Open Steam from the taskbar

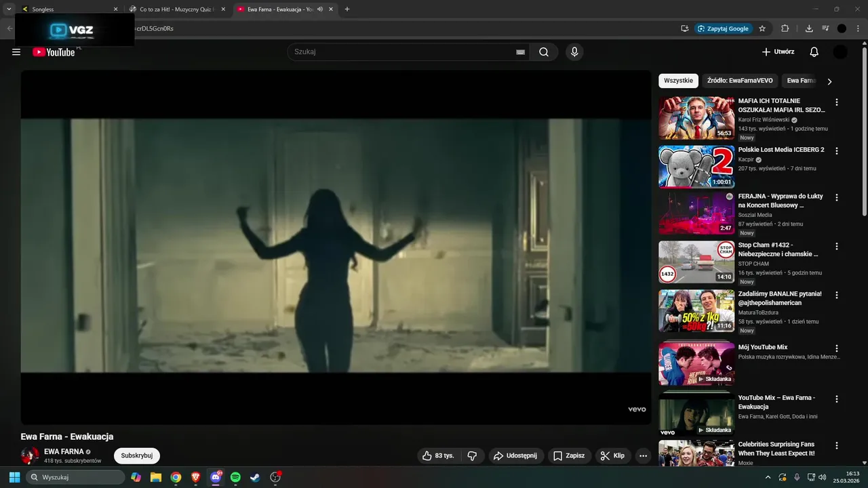point(255,477)
